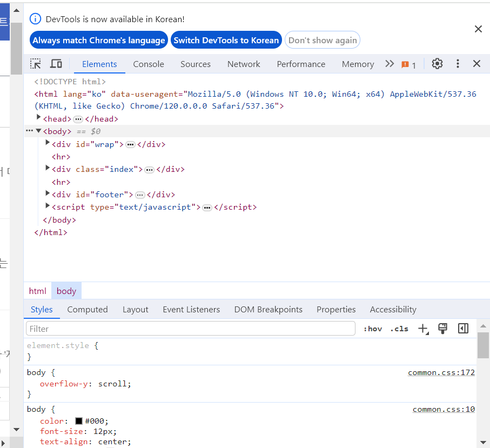Select the <!DOCTYPE html> line
This screenshot has width=490, height=448.
[70, 82]
